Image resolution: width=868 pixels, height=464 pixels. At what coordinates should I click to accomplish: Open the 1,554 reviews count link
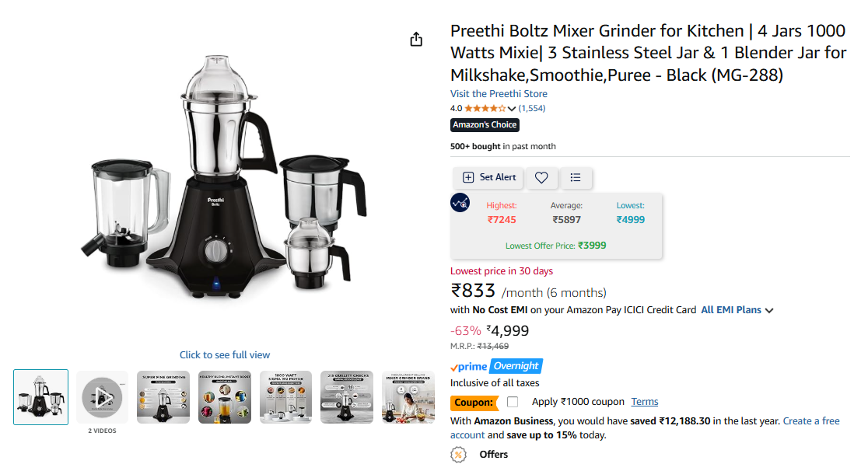pyautogui.click(x=532, y=108)
